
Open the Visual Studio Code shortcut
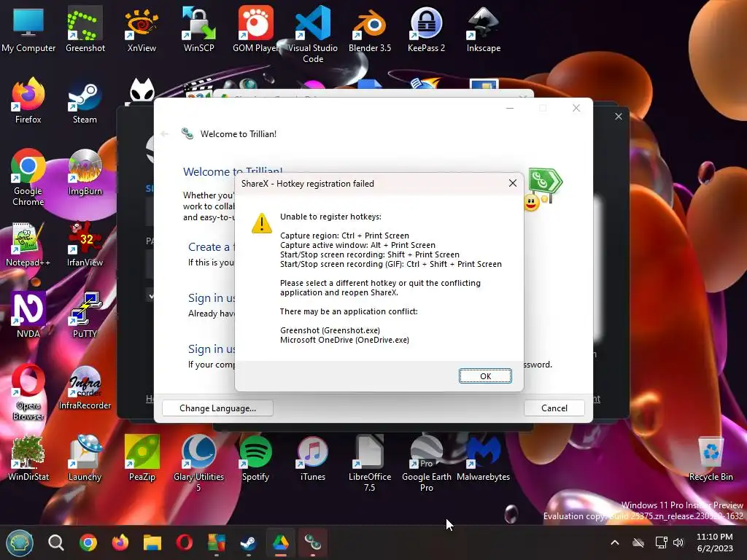tap(312, 34)
